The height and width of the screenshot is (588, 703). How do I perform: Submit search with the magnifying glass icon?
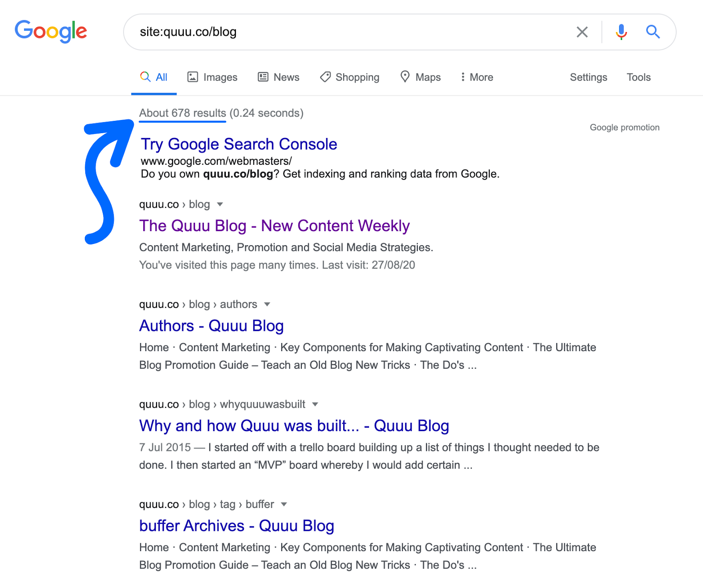[x=653, y=32]
